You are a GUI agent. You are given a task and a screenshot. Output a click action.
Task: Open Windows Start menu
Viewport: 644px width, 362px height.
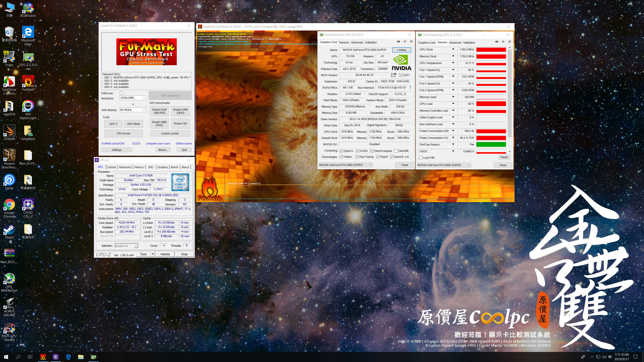[6, 357]
